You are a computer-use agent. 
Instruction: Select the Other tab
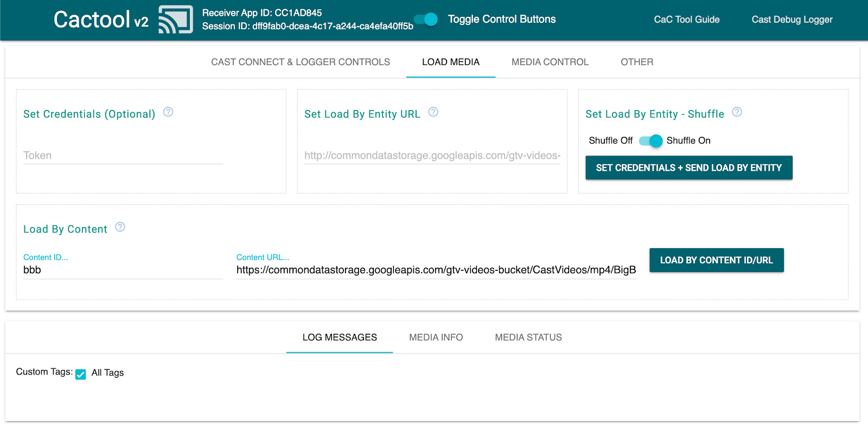pos(637,62)
